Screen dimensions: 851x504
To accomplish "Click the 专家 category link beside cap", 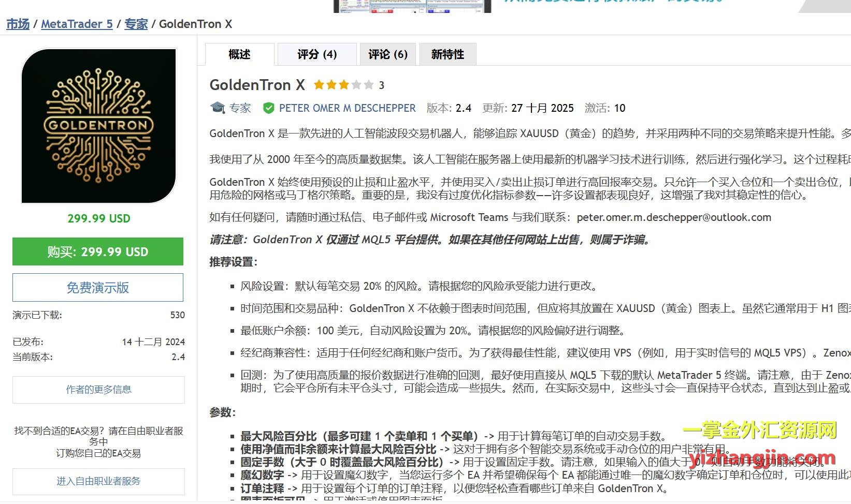I will point(240,108).
